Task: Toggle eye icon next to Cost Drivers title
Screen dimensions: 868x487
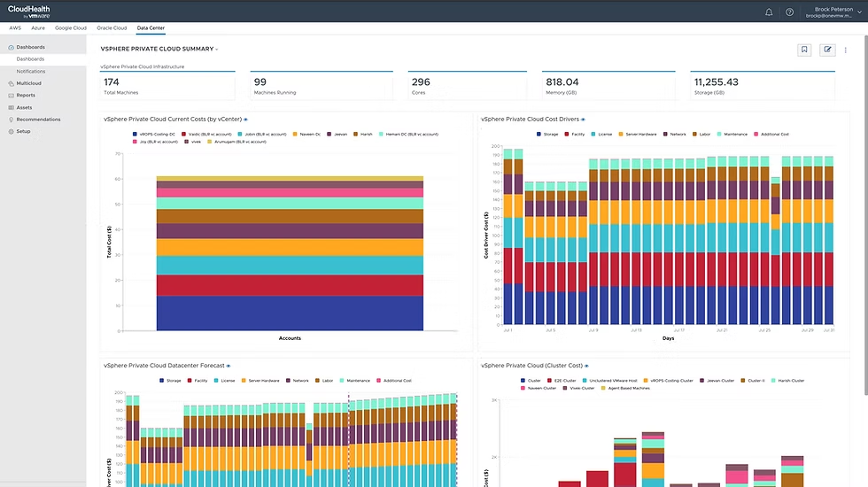Action: (583, 119)
